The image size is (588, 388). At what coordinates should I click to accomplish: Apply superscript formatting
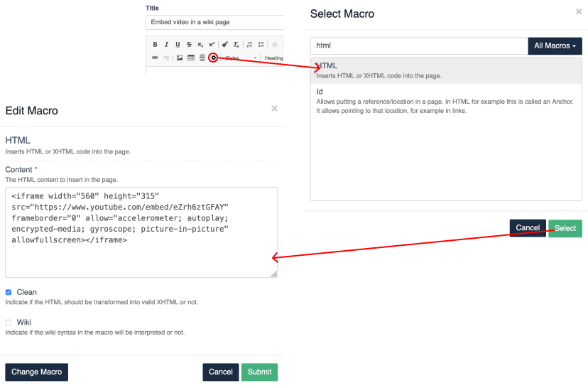click(x=212, y=44)
